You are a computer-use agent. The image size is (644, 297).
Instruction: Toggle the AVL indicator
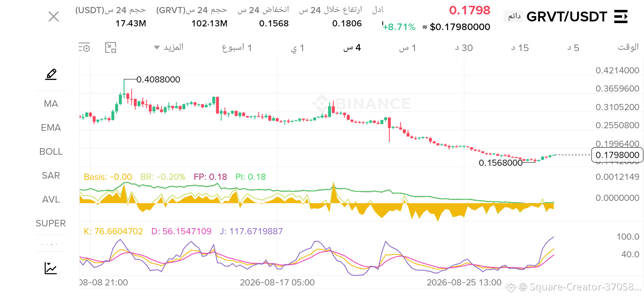(x=51, y=199)
